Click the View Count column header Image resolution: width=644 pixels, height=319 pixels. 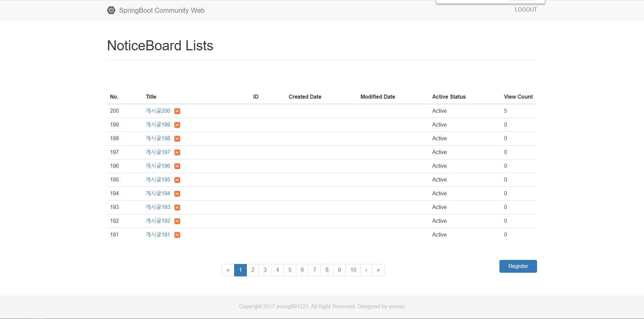point(518,97)
